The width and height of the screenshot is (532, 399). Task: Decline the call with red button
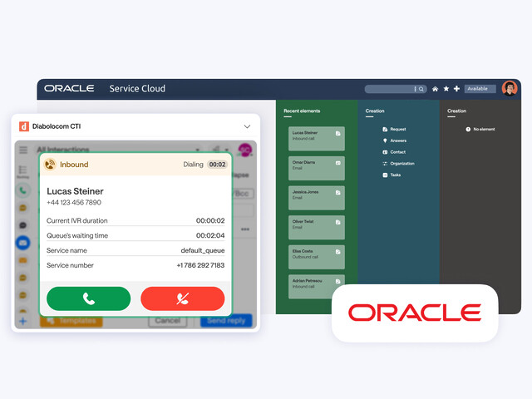183,298
